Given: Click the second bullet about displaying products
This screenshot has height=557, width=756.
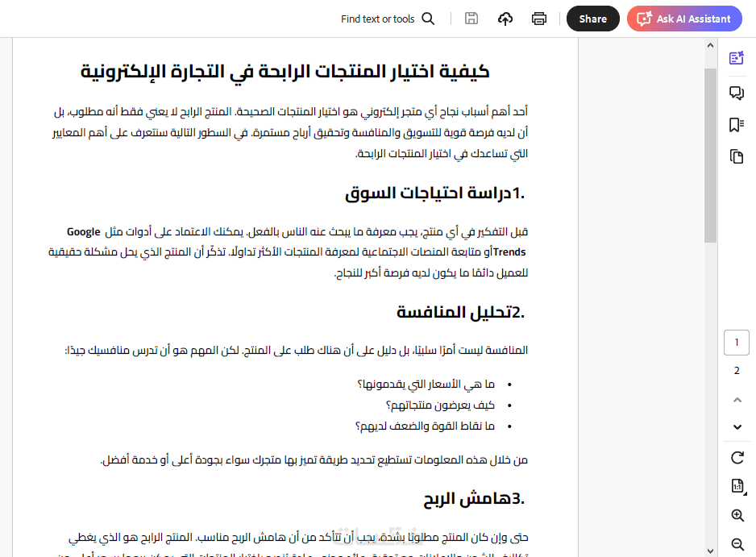Looking at the screenshot, I should pyautogui.click(x=440, y=405).
